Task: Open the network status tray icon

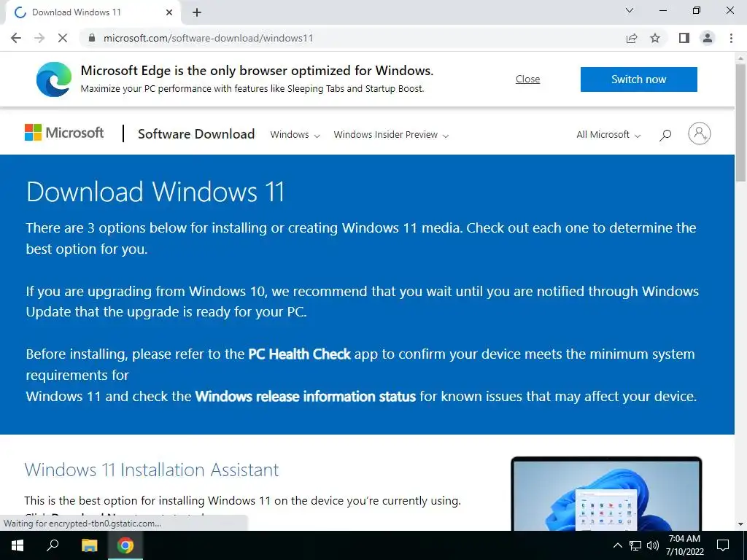Action: pos(635,545)
